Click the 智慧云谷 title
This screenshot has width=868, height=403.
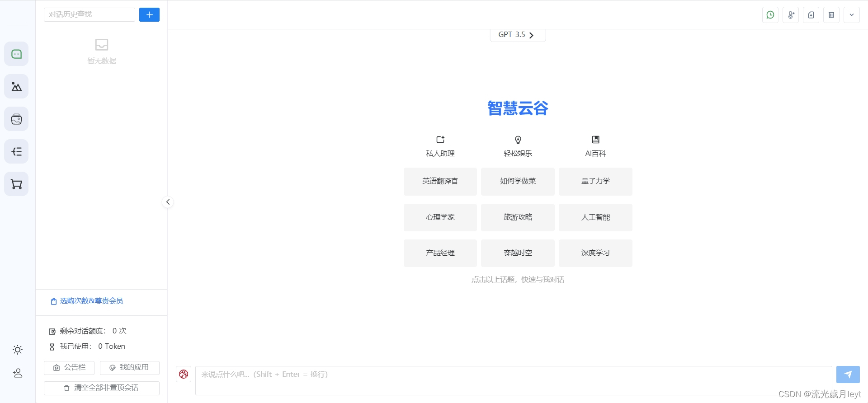click(518, 108)
